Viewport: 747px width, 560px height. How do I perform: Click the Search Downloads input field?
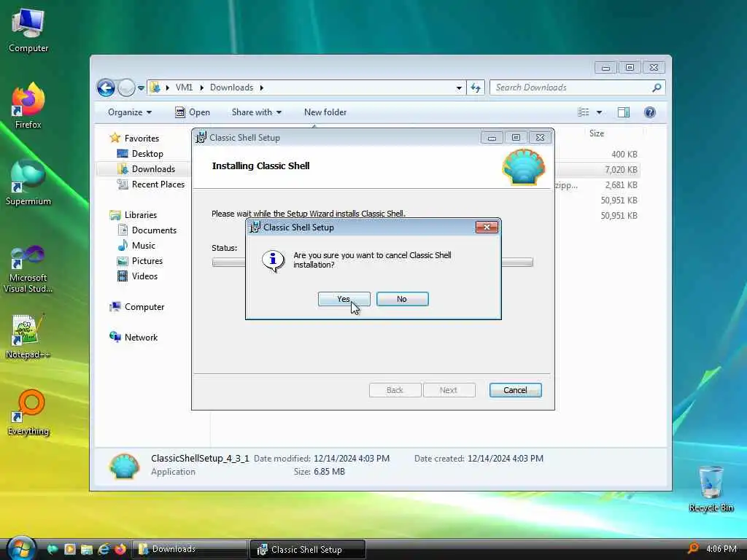click(571, 87)
